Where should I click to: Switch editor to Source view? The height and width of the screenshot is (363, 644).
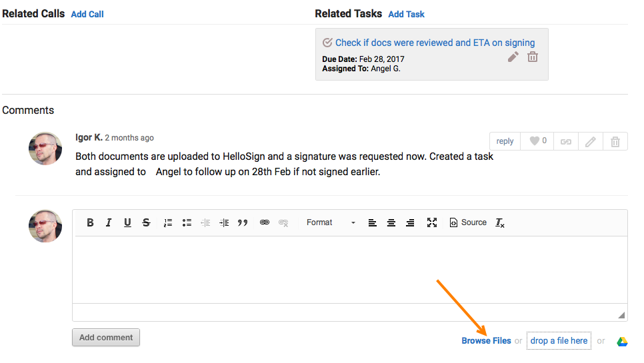tap(468, 222)
